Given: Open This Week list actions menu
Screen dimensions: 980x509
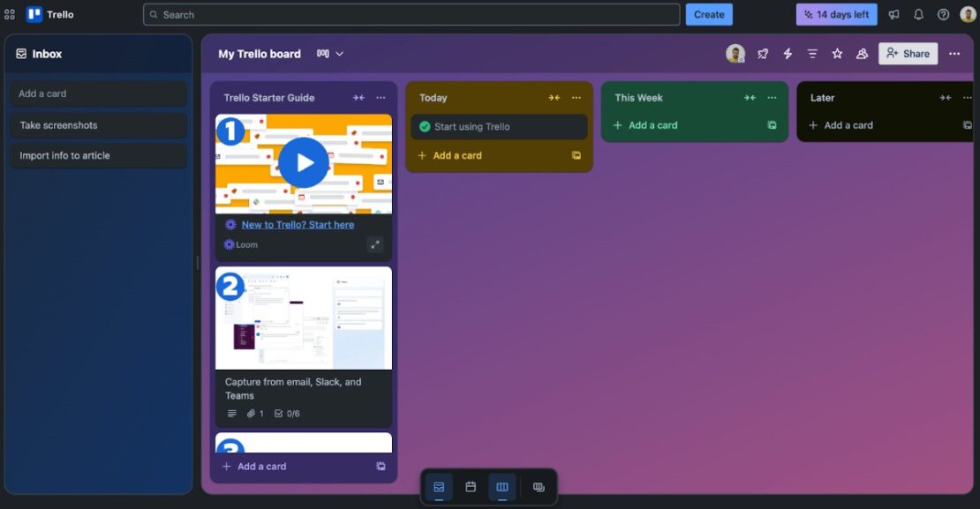Looking at the screenshot, I should [x=772, y=98].
